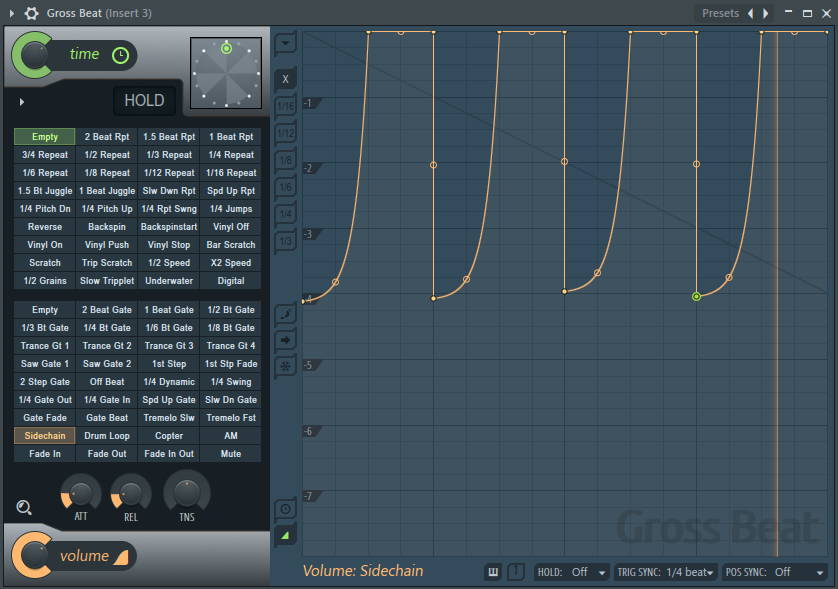The width and height of the screenshot is (838, 589).
Task: Show the time envelope via circle icon
Action: tap(285, 509)
